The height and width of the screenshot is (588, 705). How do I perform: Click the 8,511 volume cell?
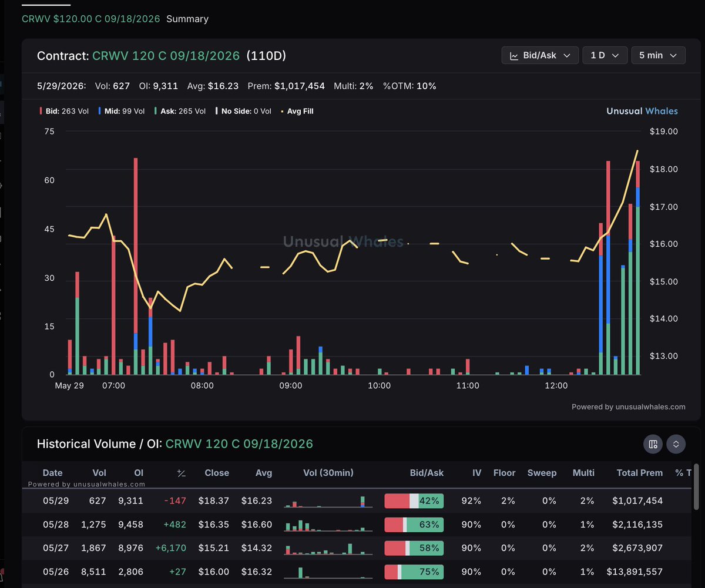[x=95, y=572]
